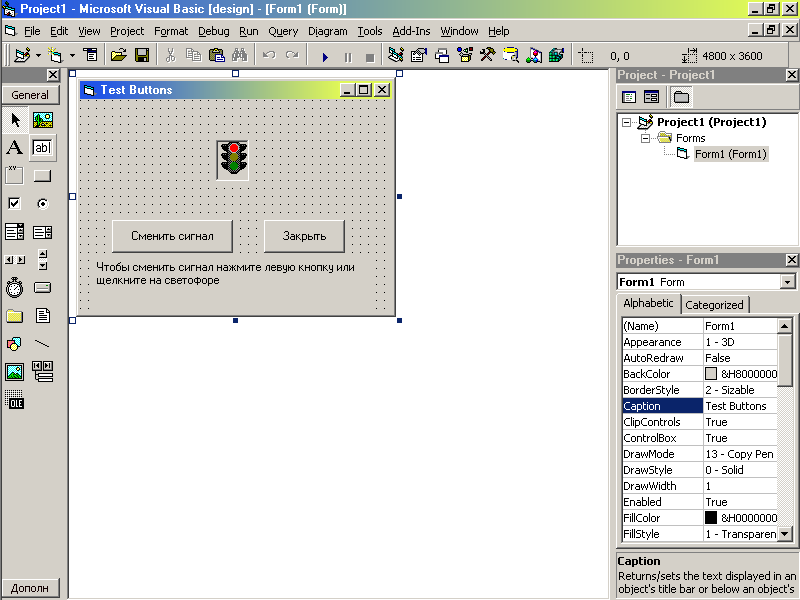
Task: Click the FillColor black swatch
Action: tap(711, 518)
